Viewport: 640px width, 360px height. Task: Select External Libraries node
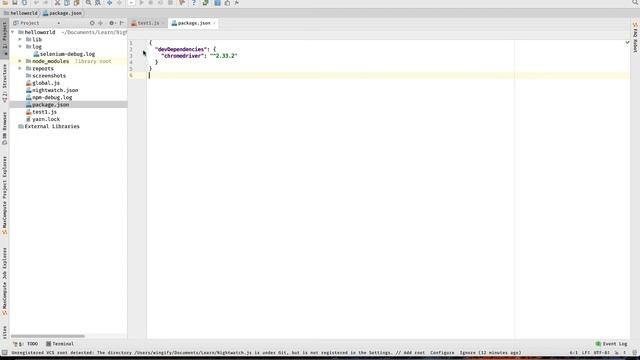(49, 127)
